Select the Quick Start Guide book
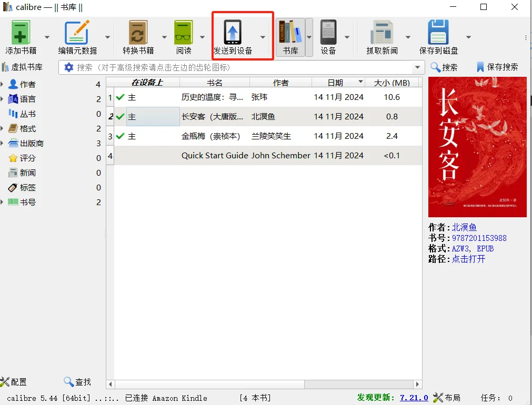Screen dimensions: 532x405 pyautogui.click(x=215, y=155)
